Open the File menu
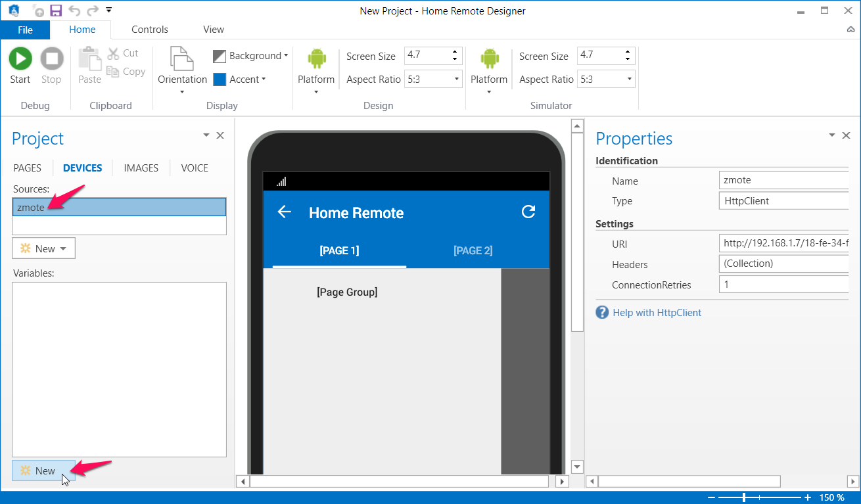Image resolution: width=861 pixels, height=504 pixels. 25,30
